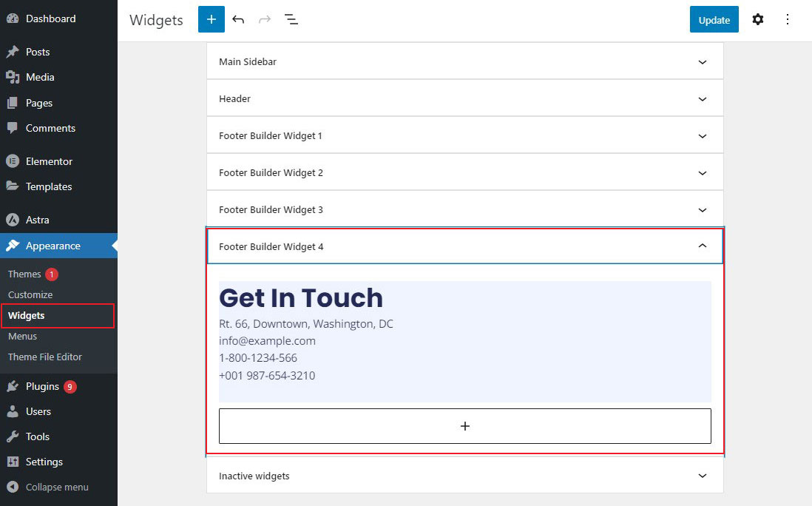The image size is (812, 506).
Task: Expand Footer Builder Widget 3 chevron
Action: tap(703, 210)
